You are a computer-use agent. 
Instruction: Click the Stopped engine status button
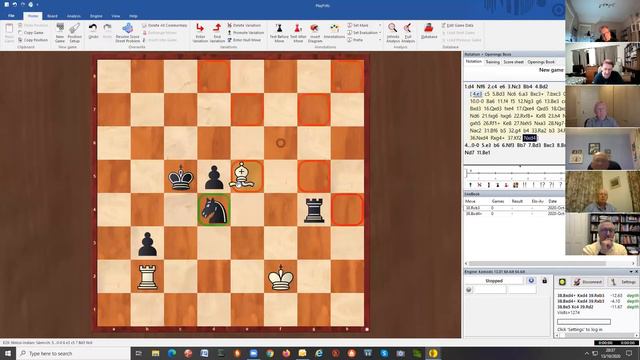coord(494,281)
